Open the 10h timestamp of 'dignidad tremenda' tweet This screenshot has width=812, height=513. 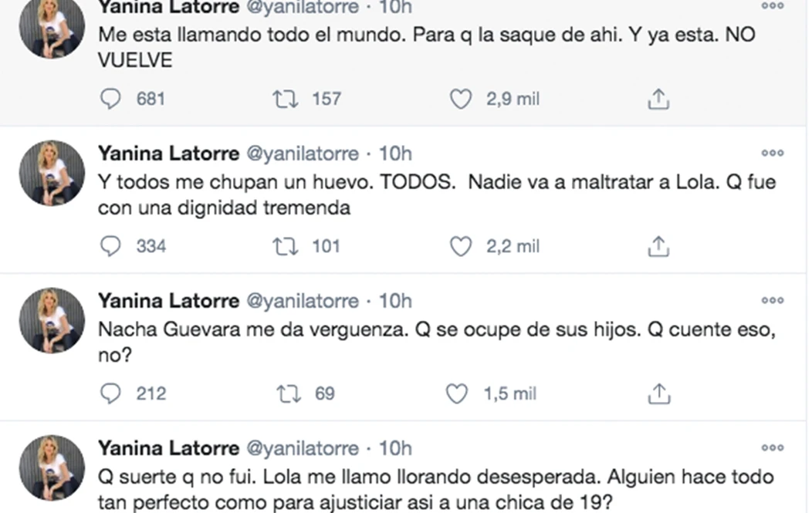[x=395, y=154]
